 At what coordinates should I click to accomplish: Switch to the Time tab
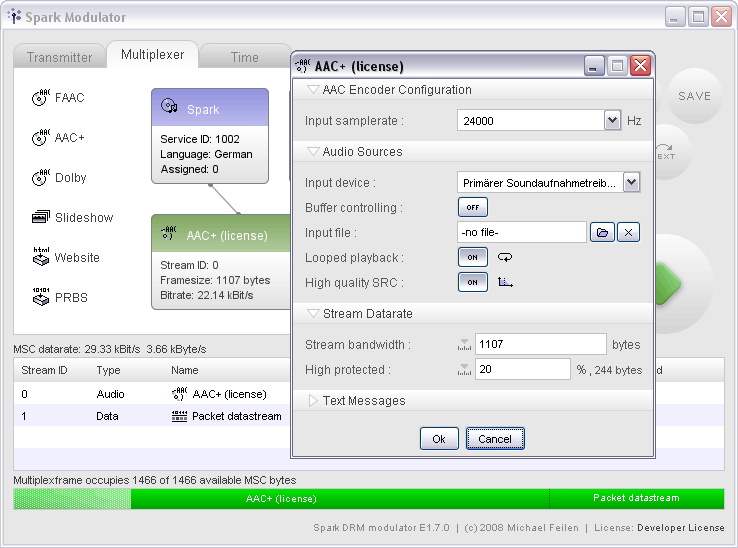[x=245, y=57]
